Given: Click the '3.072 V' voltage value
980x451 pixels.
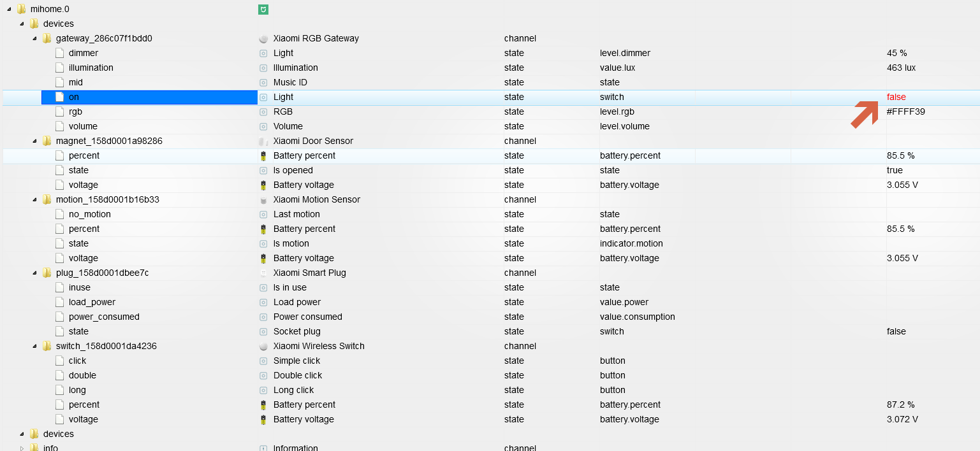Looking at the screenshot, I should coord(902,419).
